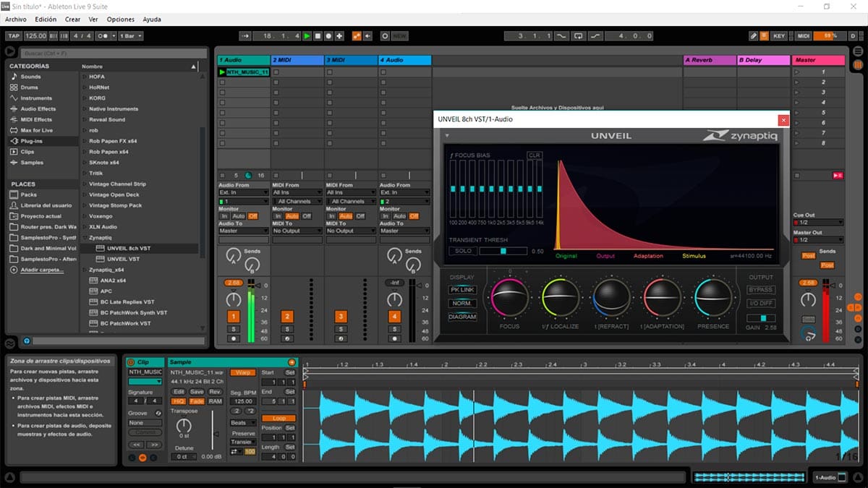
Task: Open the Clips browser category
Action: (x=27, y=152)
